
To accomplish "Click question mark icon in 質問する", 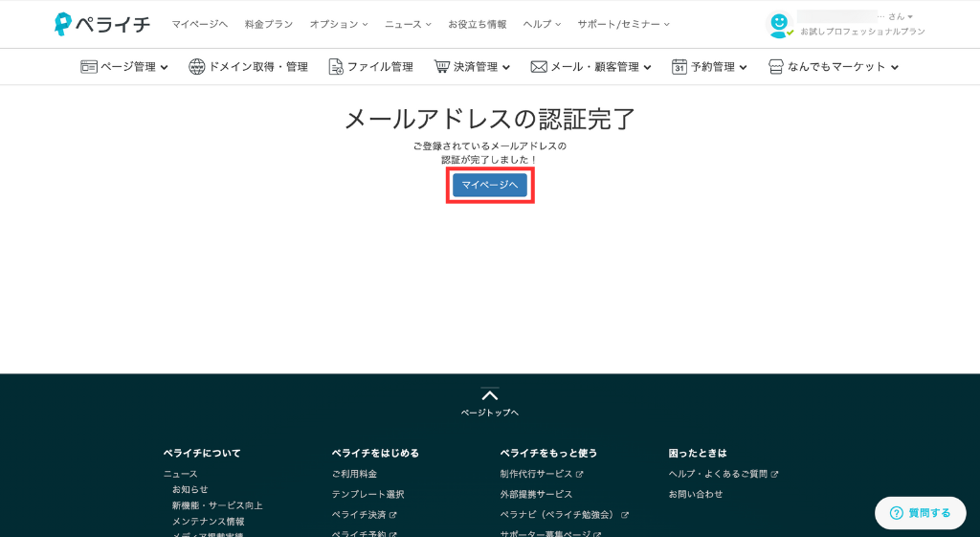I will coord(896,513).
